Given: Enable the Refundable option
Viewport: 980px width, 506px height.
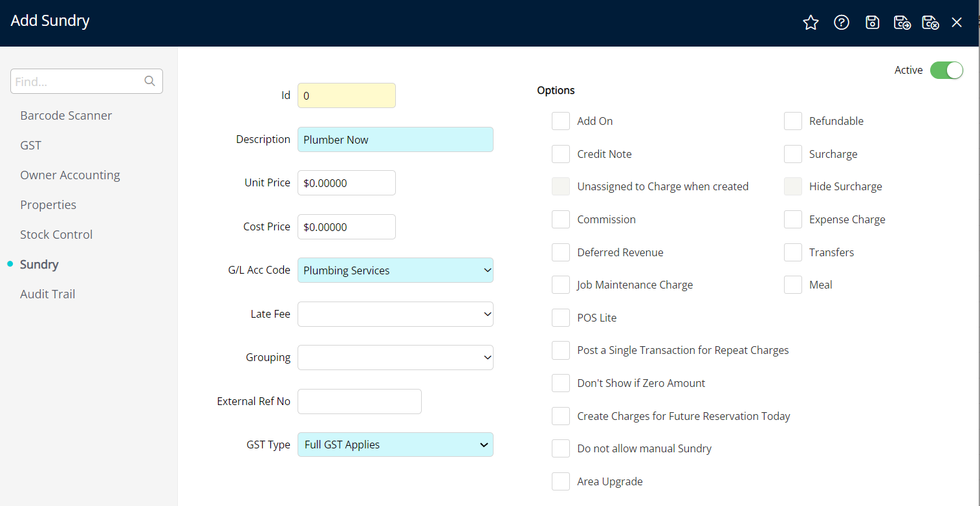Looking at the screenshot, I should tap(792, 121).
